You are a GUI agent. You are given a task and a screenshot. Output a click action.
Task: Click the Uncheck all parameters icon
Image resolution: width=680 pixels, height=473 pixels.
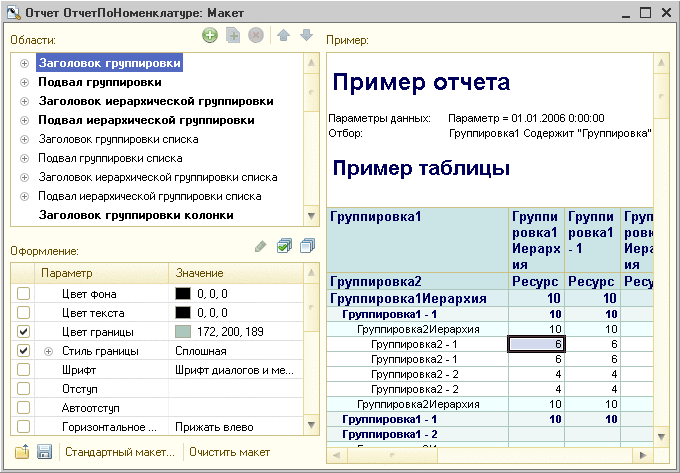coord(307,246)
